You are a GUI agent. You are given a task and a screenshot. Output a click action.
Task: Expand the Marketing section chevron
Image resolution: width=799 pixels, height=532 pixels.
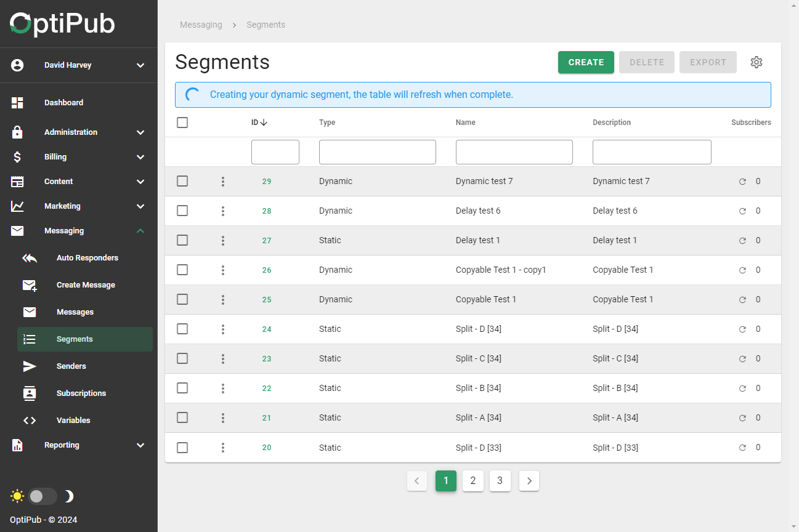click(x=140, y=206)
